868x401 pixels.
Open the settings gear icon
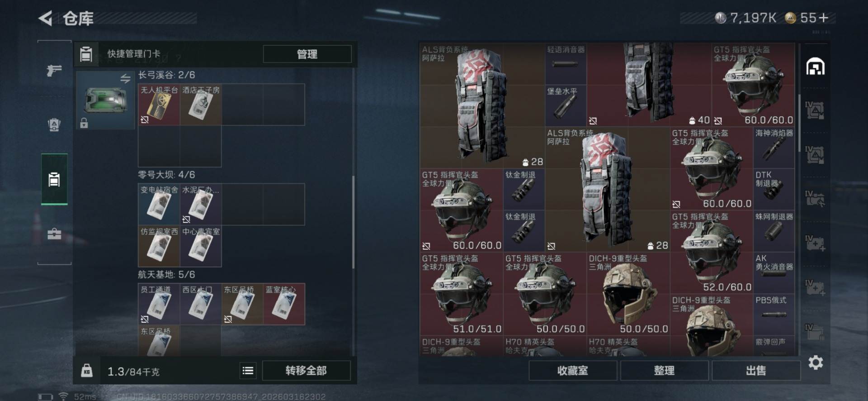click(816, 362)
